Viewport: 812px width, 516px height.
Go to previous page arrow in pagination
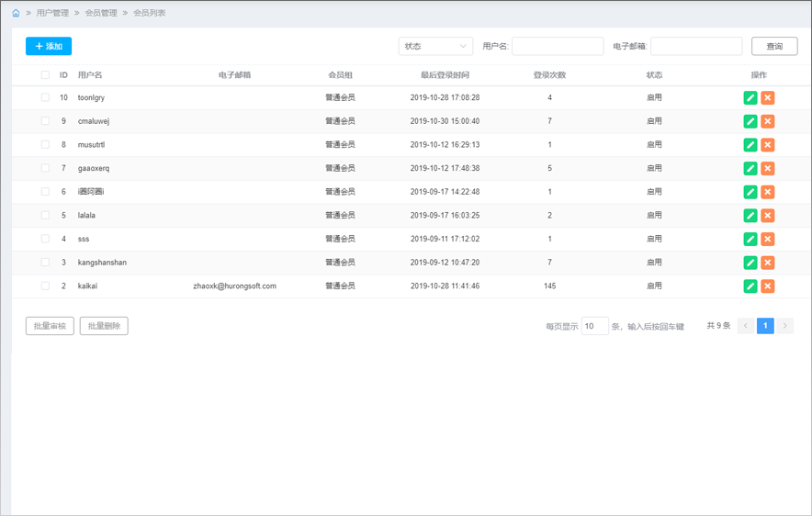point(746,326)
